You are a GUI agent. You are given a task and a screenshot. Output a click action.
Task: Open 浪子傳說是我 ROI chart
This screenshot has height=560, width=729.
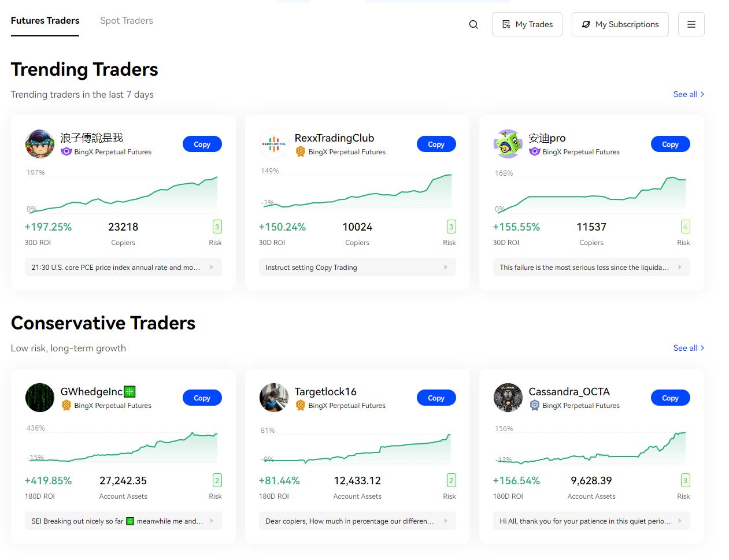tap(123, 192)
